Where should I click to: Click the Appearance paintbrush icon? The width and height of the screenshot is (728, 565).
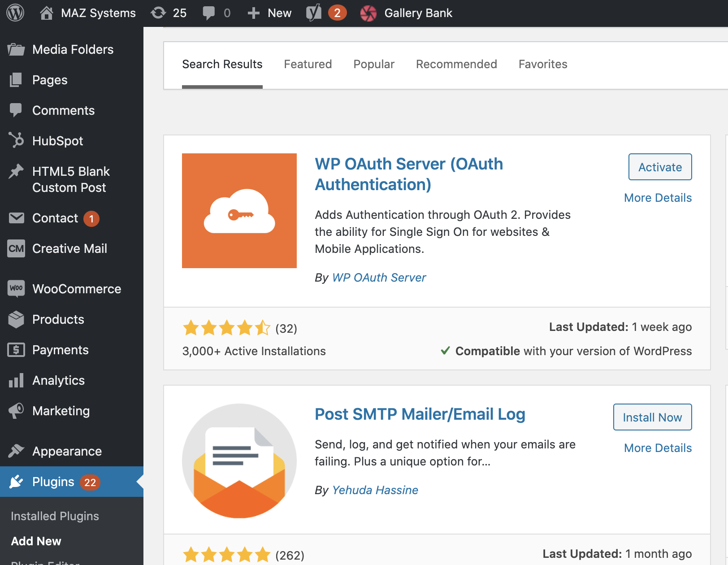click(x=16, y=451)
